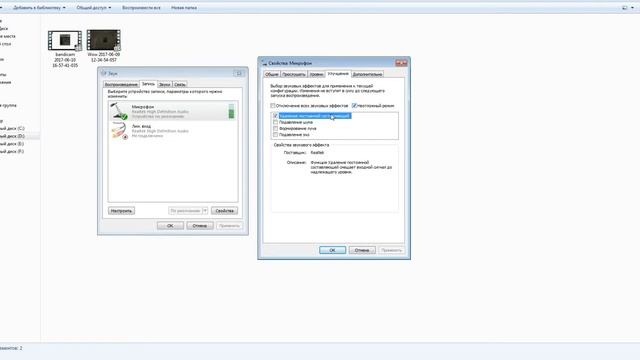Enable Подавление эхо checkbox
The width and height of the screenshot is (640, 360).
pyautogui.click(x=276, y=134)
